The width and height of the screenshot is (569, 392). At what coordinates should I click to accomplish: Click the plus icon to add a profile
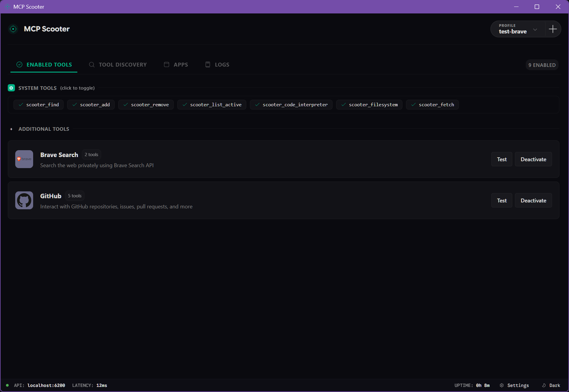point(553,29)
